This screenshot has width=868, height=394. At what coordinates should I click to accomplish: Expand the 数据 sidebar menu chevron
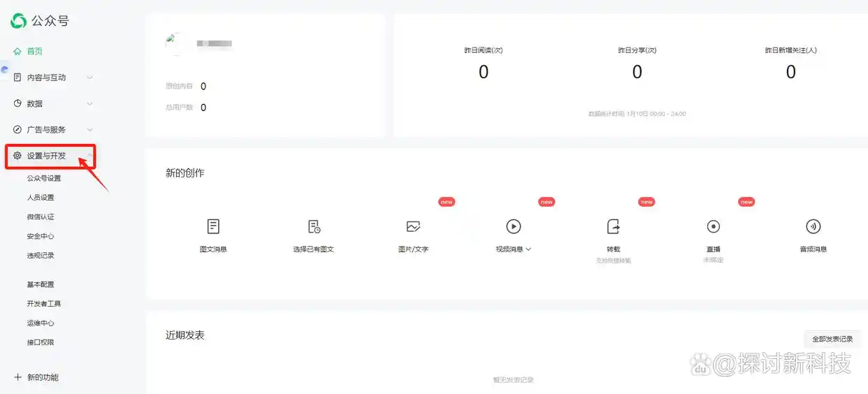tap(89, 104)
